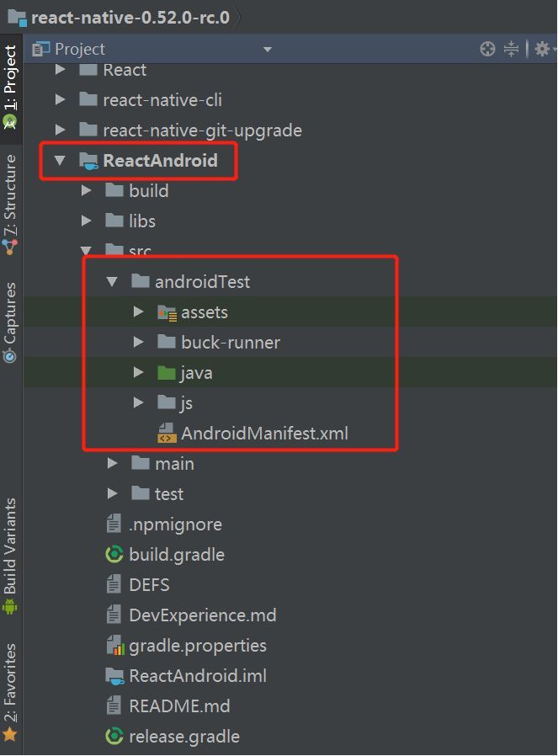
Task: Click the build.gradle file icon
Action: pos(114,555)
